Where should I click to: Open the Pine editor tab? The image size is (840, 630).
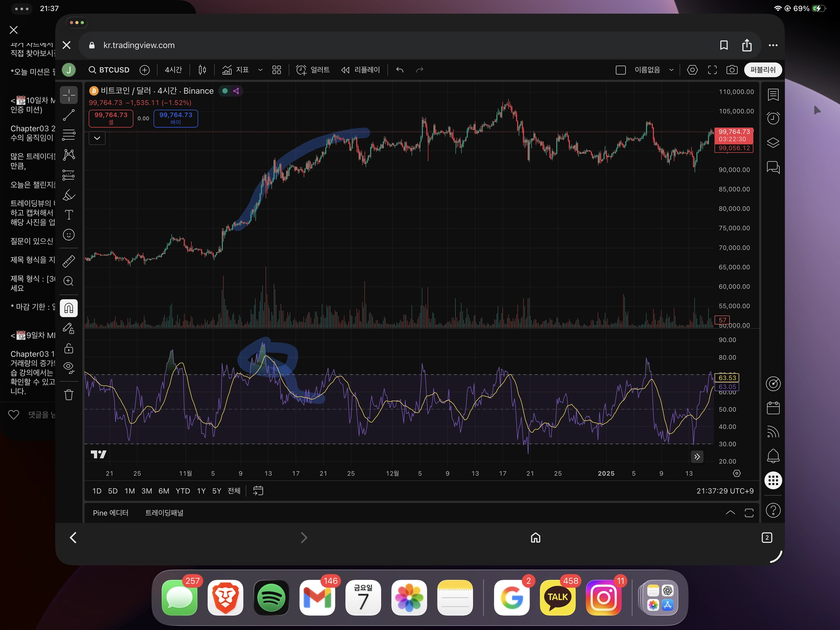[x=110, y=513]
